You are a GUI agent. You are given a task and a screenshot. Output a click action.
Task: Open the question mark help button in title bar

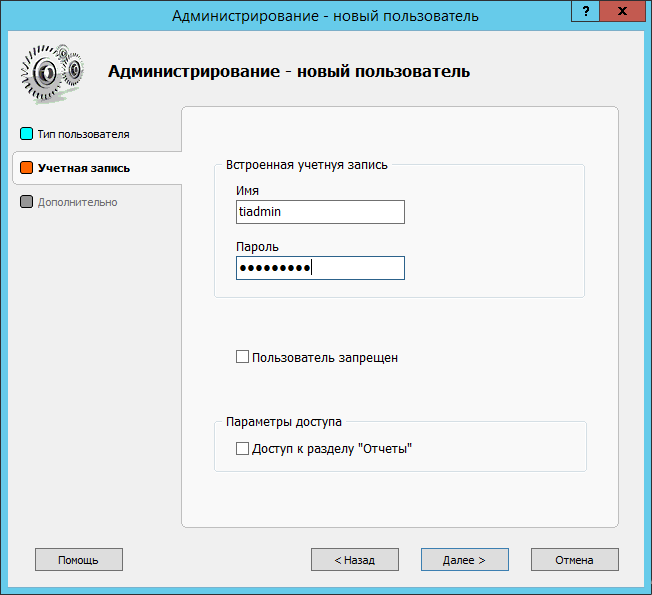point(585,11)
